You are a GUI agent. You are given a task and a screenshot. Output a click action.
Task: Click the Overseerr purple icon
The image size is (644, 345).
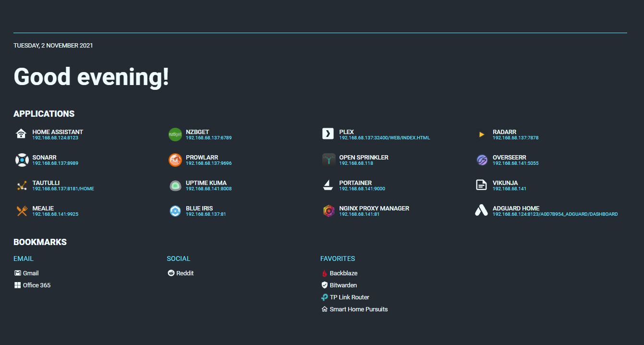(482, 160)
